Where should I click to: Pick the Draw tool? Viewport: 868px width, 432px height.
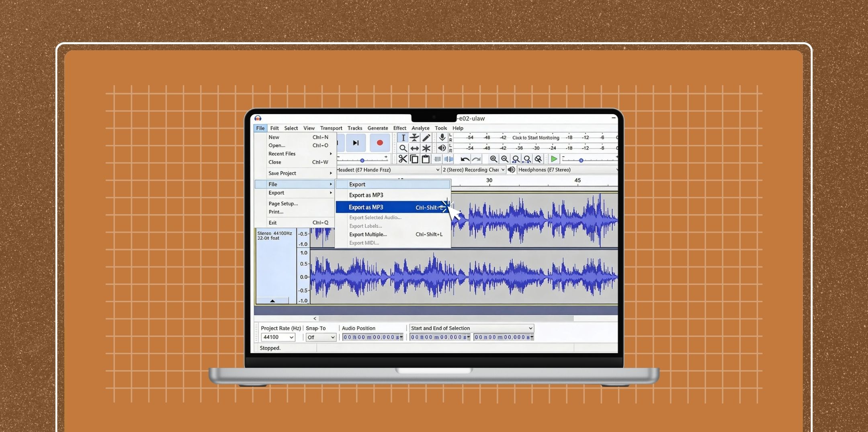(x=426, y=137)
